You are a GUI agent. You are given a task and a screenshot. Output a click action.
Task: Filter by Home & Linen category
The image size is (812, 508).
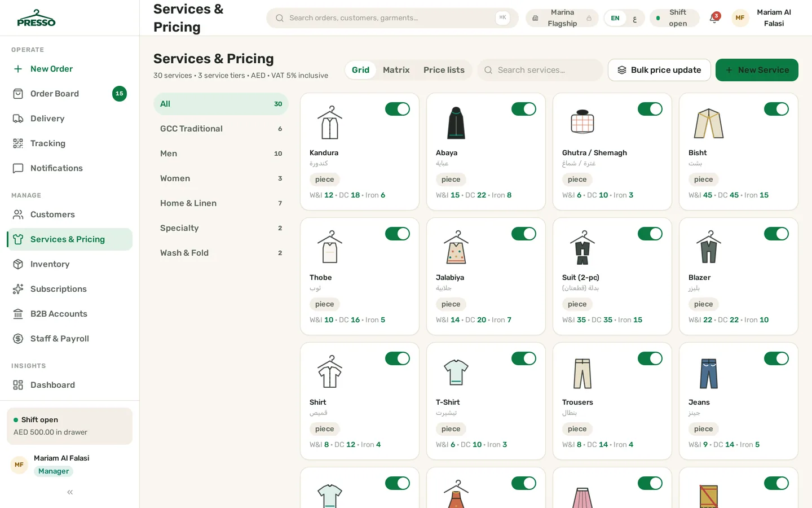(221, 203)
